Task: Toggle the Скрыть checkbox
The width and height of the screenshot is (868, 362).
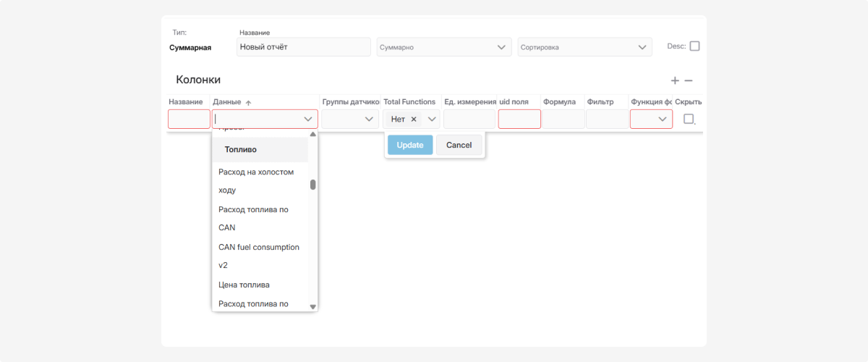Action: [689, 119]
